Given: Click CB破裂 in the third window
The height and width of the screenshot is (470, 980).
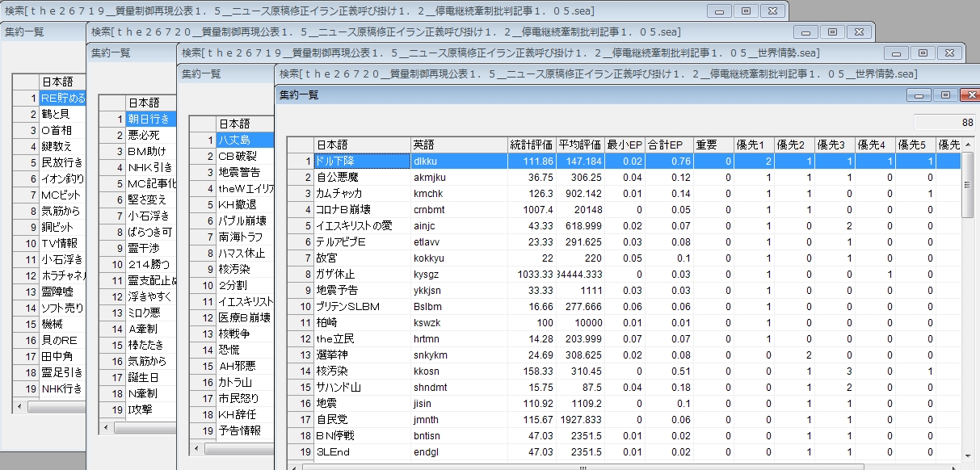Looking at the screenshot, I should 245,156.
